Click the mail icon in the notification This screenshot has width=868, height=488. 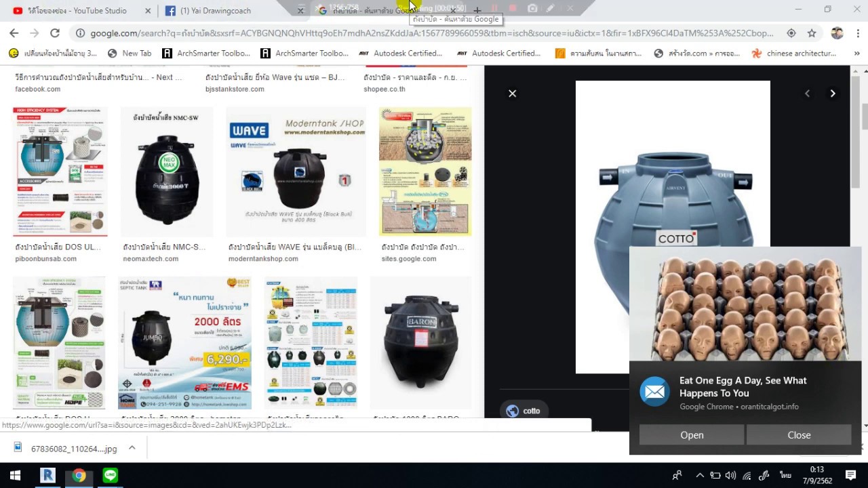(x=654, y=392)
